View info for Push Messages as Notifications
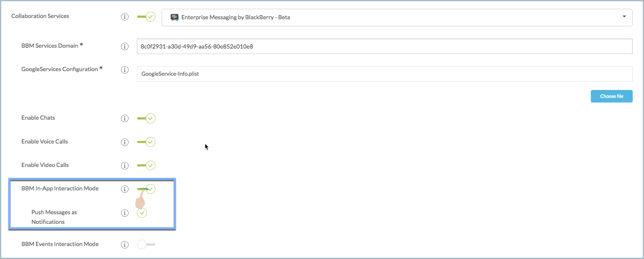This screenshot has width=644, height=259. pyautogui.click(x=124, y=213)
